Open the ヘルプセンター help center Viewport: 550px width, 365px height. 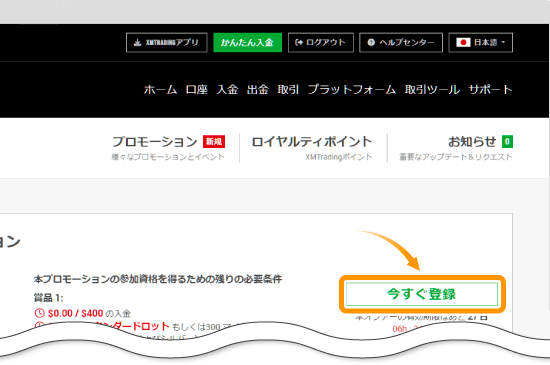coord(401,42)
